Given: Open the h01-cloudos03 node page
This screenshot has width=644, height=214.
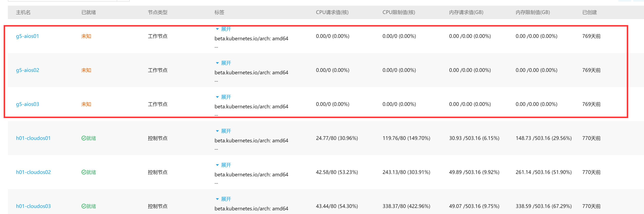Looking at the screenshot, I should pos(33,206).
